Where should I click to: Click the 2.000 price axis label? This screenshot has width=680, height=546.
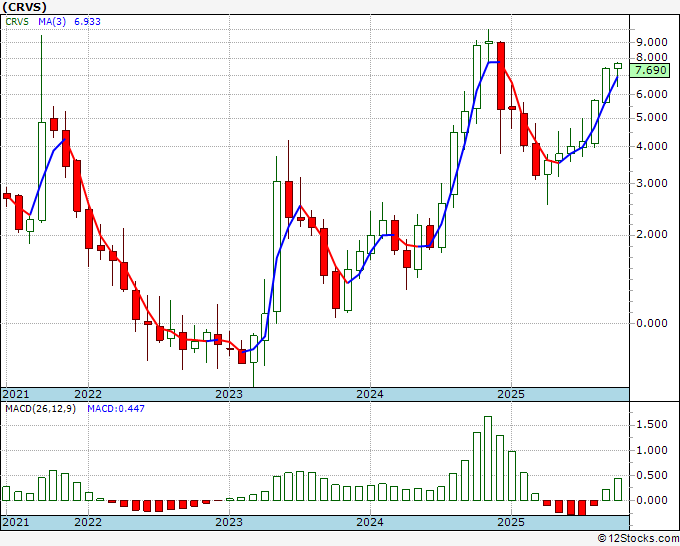[x=651, y=235]
